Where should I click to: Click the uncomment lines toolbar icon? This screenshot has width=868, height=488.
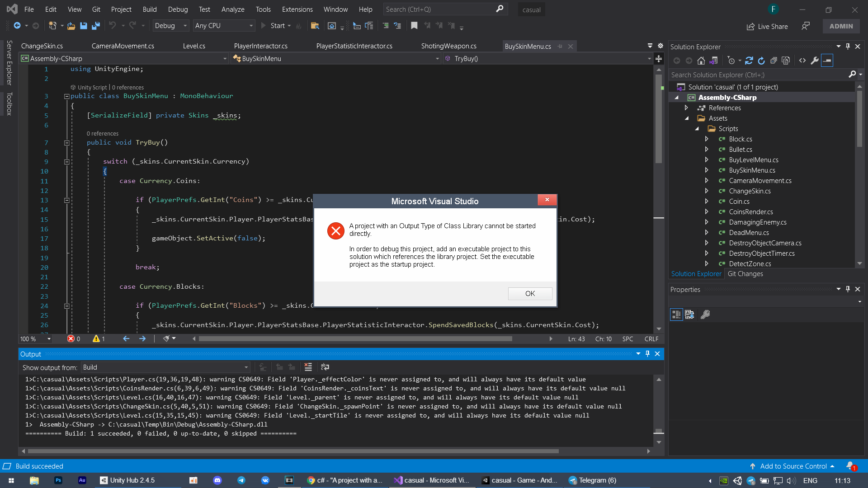(x=397, y=26)
